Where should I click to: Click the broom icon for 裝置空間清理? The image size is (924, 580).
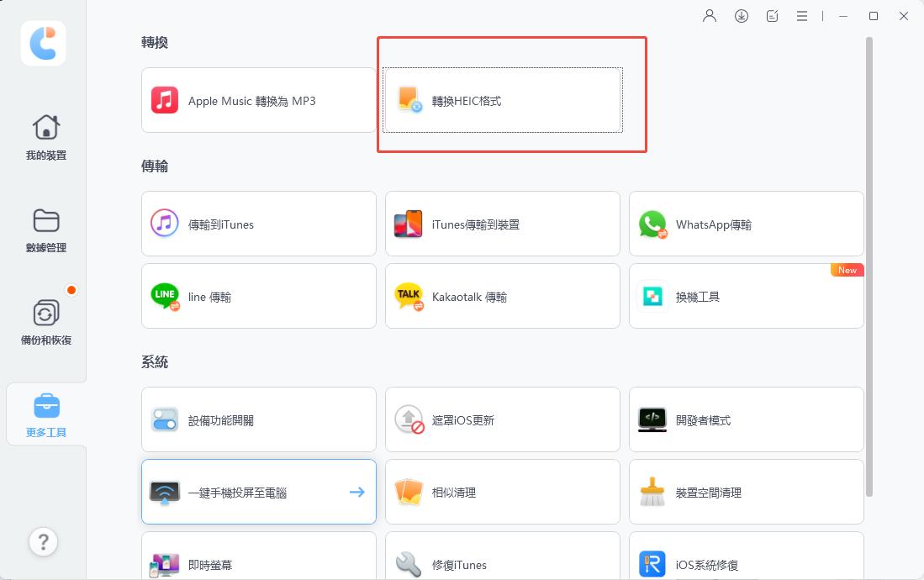[652, 492]
